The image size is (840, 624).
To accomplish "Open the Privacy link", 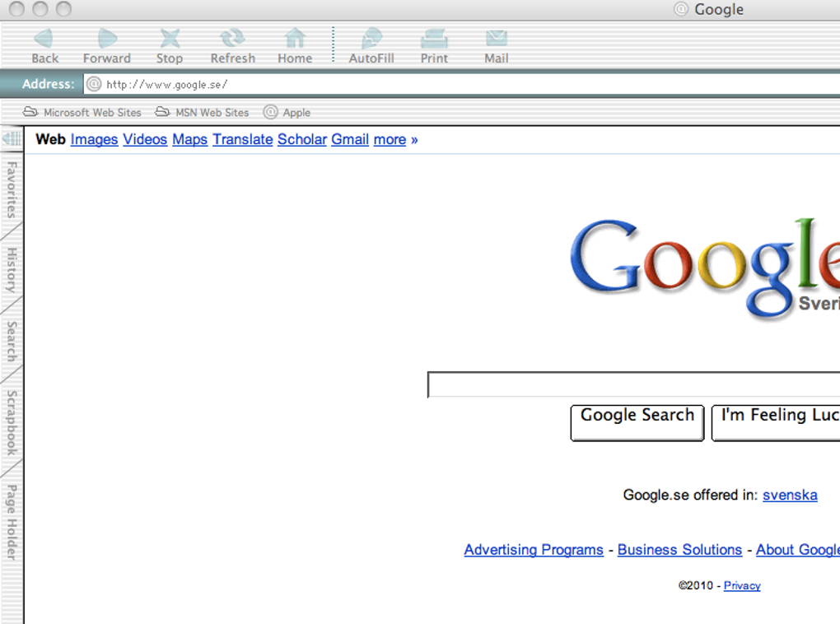I will [x=742, y=585].
